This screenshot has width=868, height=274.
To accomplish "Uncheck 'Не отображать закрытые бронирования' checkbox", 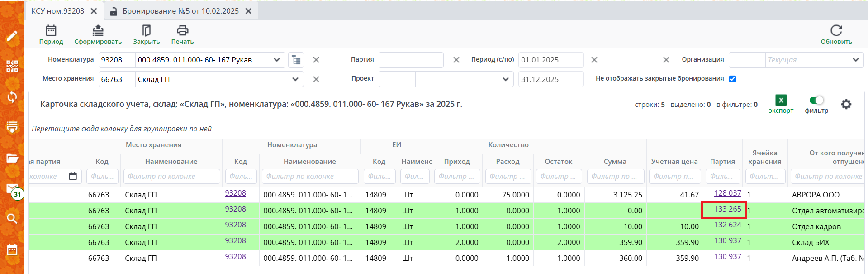I will [x=732, y=79].
